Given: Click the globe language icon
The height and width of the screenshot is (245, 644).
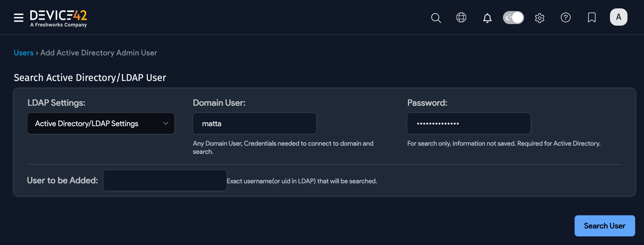Looking at the screenshot, I should point(461,17).
